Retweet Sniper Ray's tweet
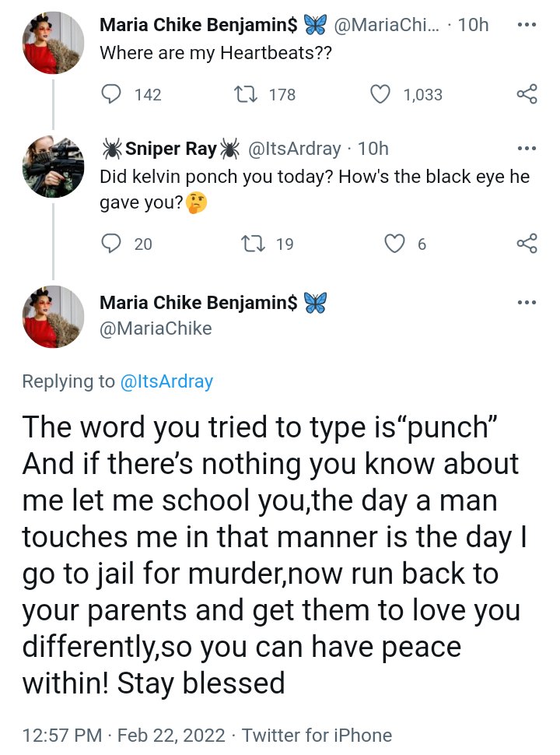 [253, 244]
